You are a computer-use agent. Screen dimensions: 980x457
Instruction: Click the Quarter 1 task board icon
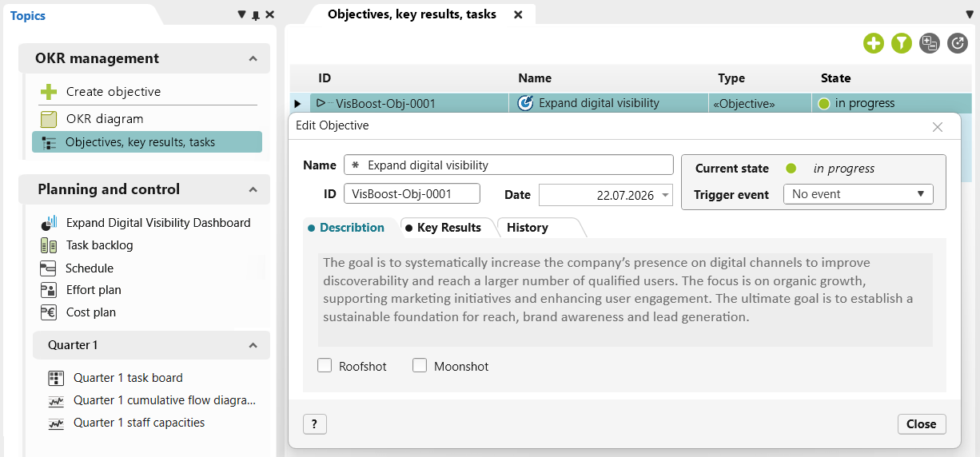[56, 378]
